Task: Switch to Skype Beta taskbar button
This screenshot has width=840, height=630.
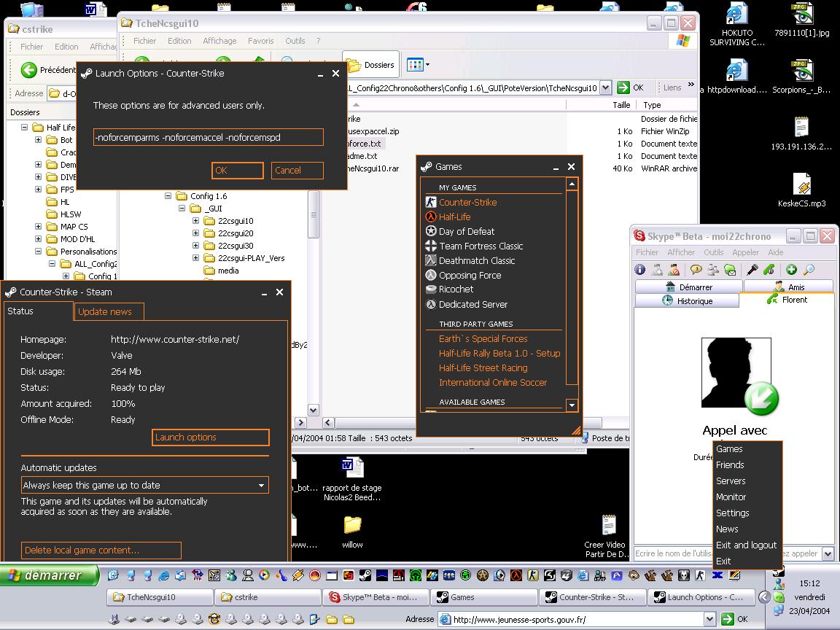Action: point(375,596)
